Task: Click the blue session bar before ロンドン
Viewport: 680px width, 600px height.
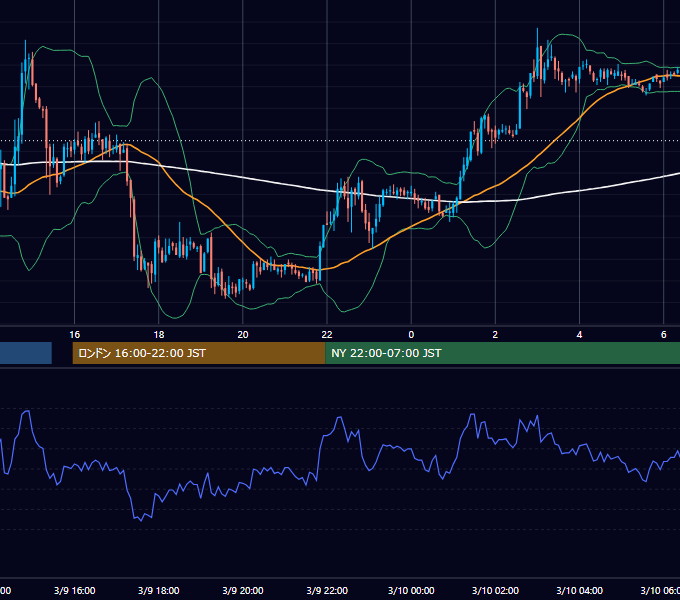Action: coord(26,353)
